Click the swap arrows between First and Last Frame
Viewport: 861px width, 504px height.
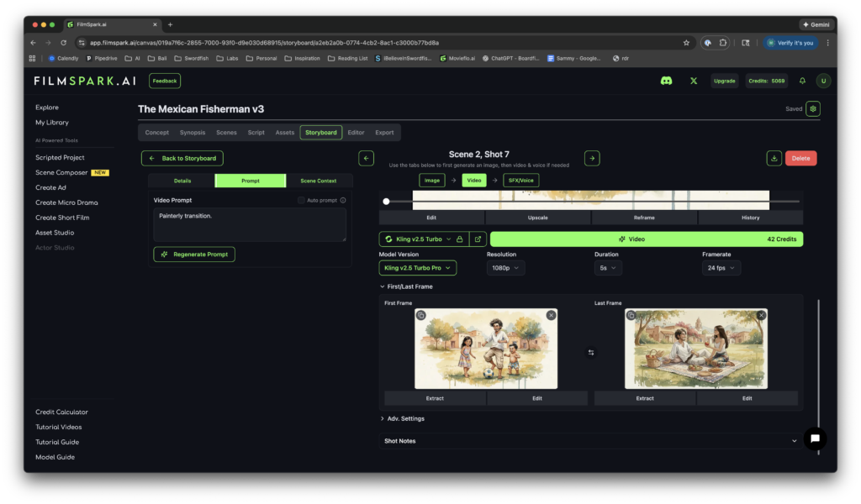(591, 354)
